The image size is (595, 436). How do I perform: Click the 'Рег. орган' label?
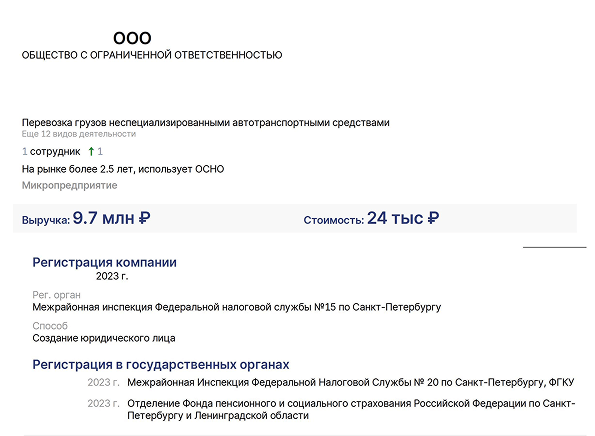pos(56,295)
